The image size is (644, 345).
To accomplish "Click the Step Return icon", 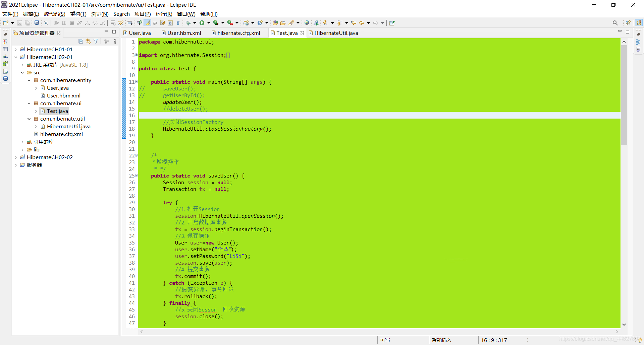I will pyautogui.click(x=103, y=23).
